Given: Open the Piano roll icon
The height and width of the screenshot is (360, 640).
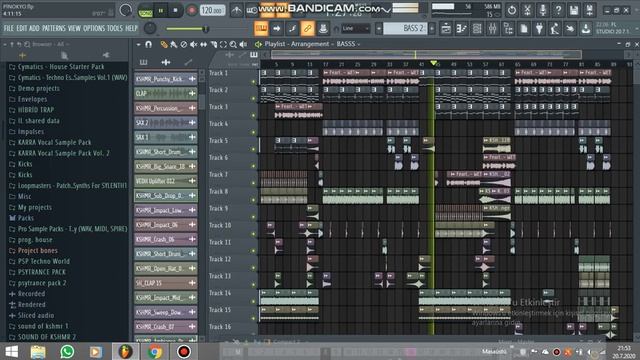Looking at the screenshot, I should (x=462, y=29).
